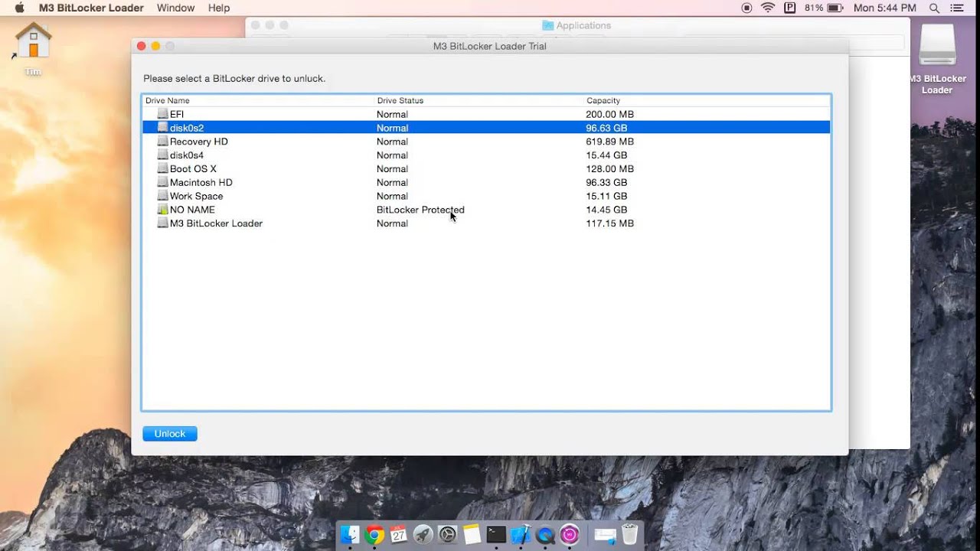Screen dimensions: 980x551
Task: Open M3 BitLocker Loader disk on desktop
Action: pos(937,45)
